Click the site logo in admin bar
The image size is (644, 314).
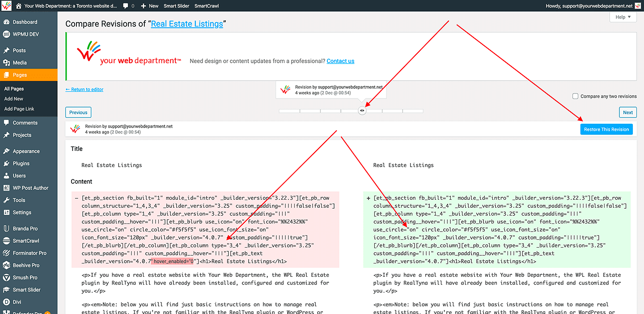tap(6, 6)
